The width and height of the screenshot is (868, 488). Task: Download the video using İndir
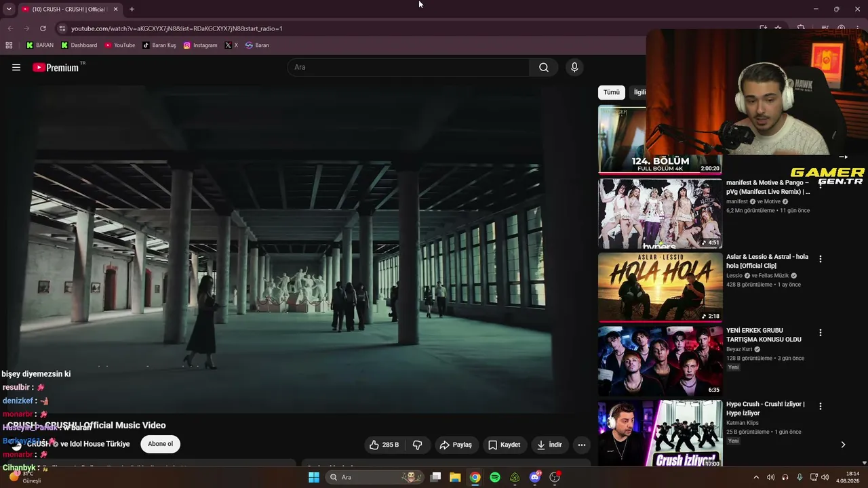tap(549, 445)
